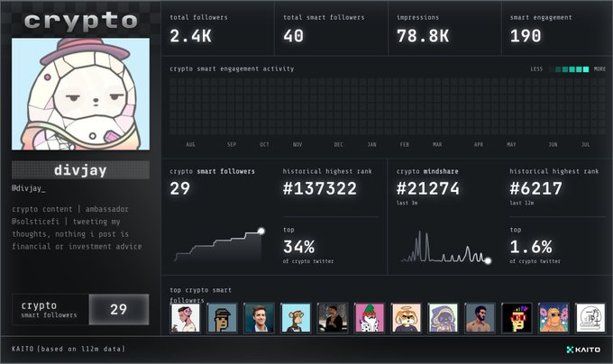Click the end dot of mindshare chart
The height and width of the screenshot is (364, 613).
(x=488, y=260)
